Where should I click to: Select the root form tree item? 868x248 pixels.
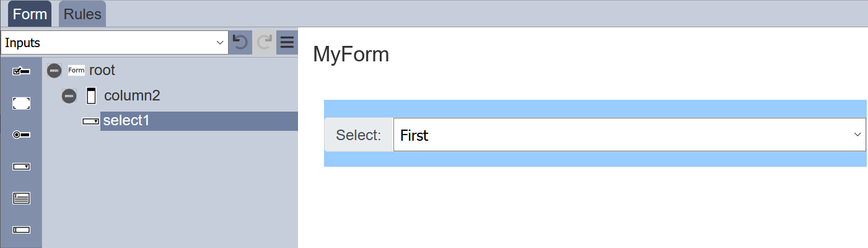tap(102, 70)
